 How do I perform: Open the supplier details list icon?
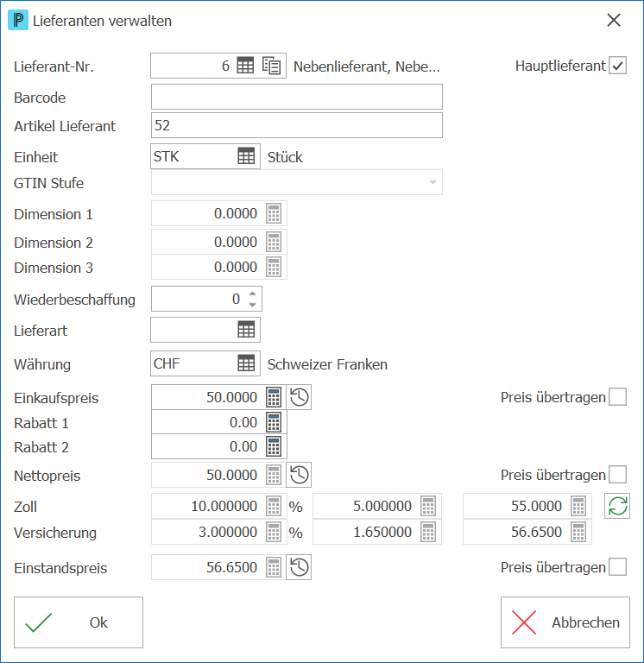271,66
